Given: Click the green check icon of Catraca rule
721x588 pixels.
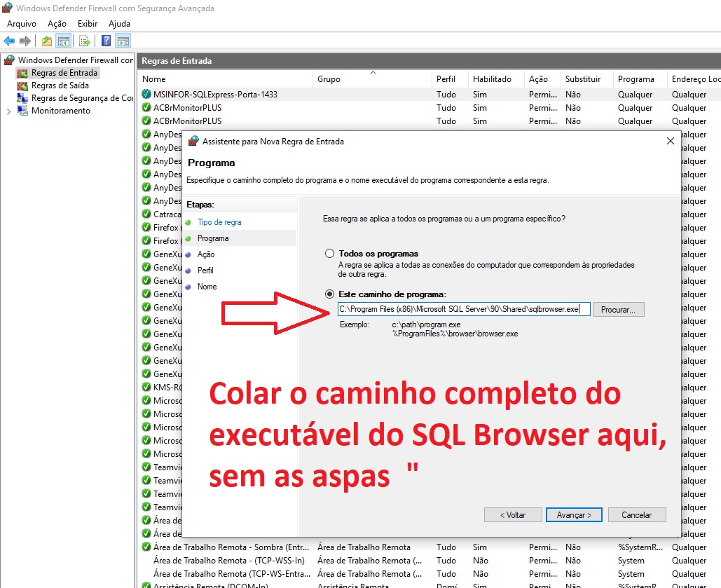Looking at the screenshot, I should (146, 214).
